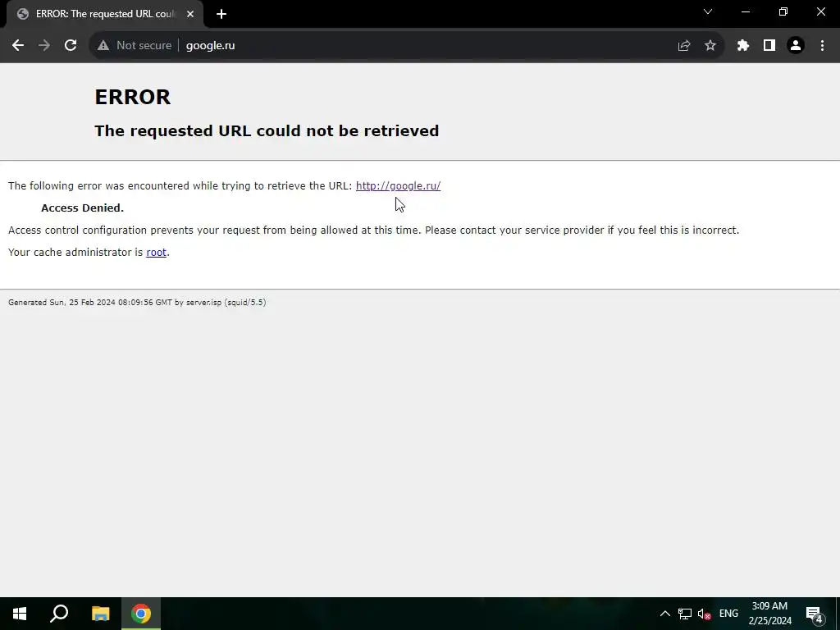This screenshot has height=630, width=840.
Task: Open the muted volume tray icon
Action: 704,614
